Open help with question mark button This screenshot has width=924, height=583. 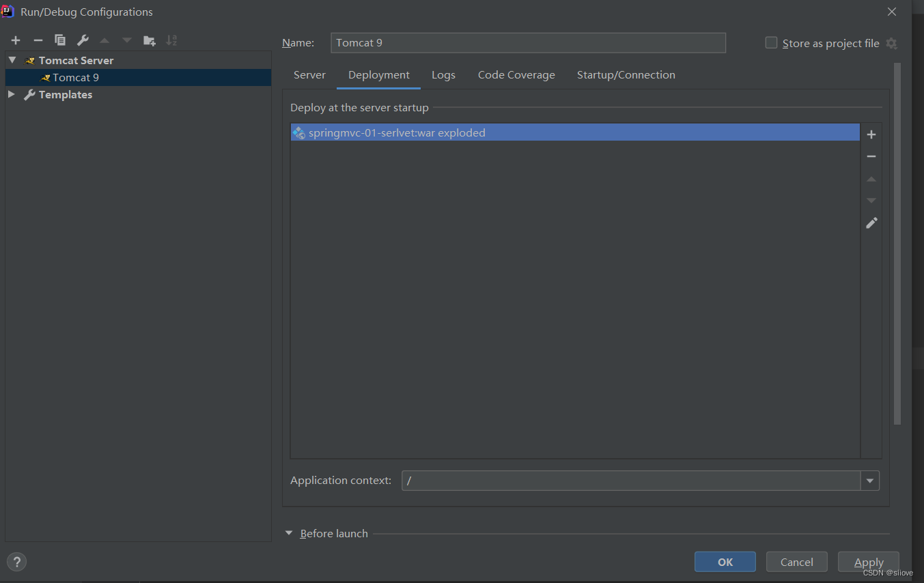[16, 563]
